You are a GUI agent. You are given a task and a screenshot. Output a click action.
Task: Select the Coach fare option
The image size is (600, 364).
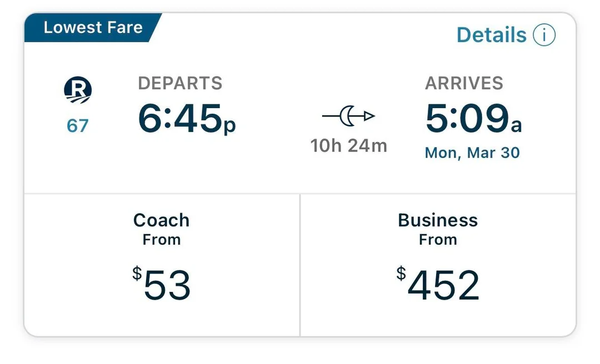click(162, 265)
